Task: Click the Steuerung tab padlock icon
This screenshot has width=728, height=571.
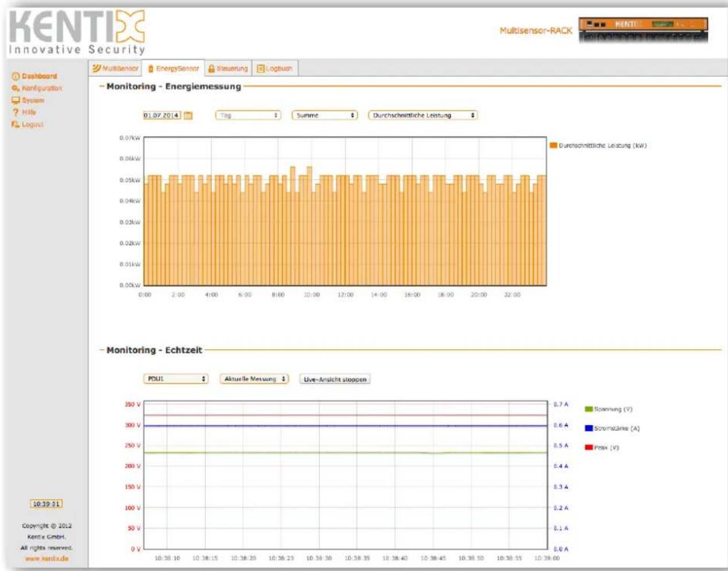Action: point(211,68)
